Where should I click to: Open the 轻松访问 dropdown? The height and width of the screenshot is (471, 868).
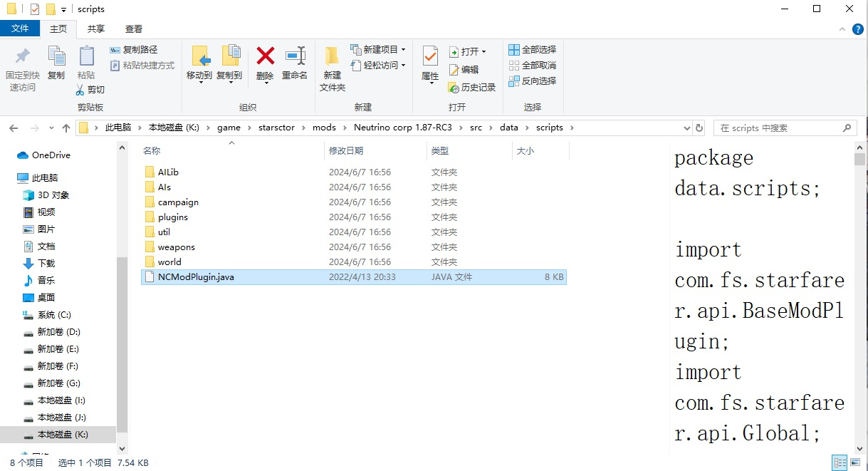point(377,66)
